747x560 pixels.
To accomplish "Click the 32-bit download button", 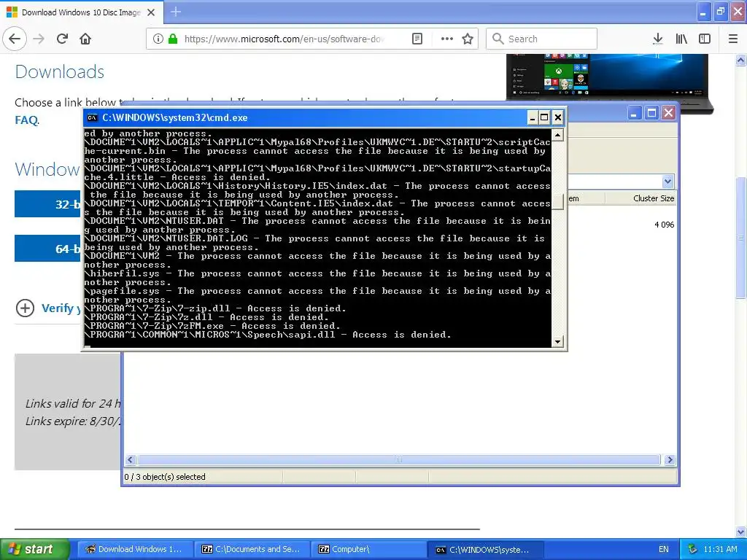I will [x=47, y=204].
